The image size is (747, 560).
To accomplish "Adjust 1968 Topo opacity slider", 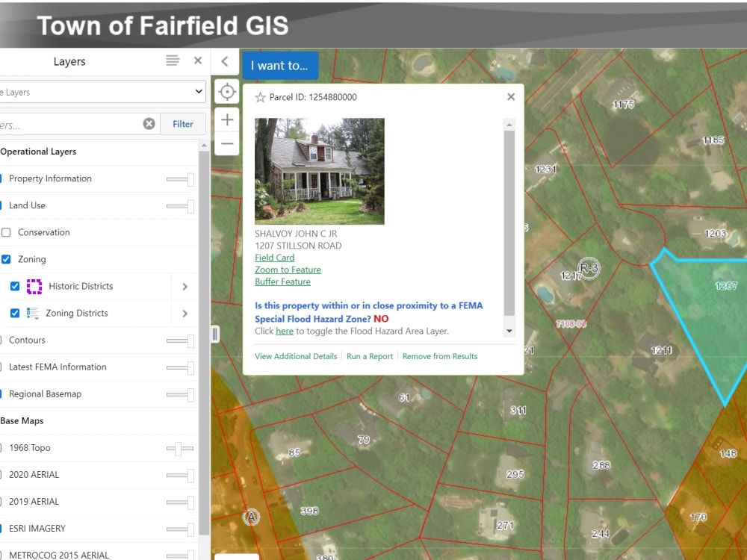I will [180, 448].
